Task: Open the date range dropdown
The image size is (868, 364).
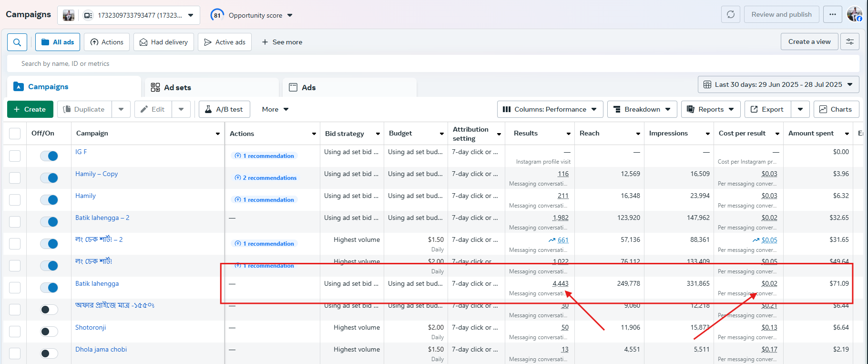Action: tap(778, 84)
